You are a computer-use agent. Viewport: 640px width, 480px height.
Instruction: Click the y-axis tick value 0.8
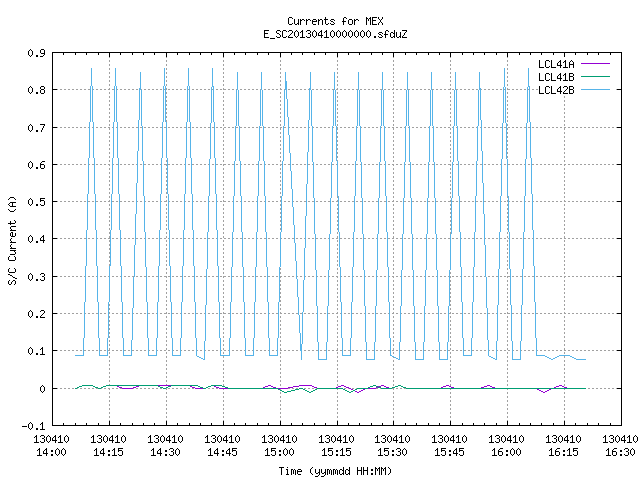tap(36, 90)
